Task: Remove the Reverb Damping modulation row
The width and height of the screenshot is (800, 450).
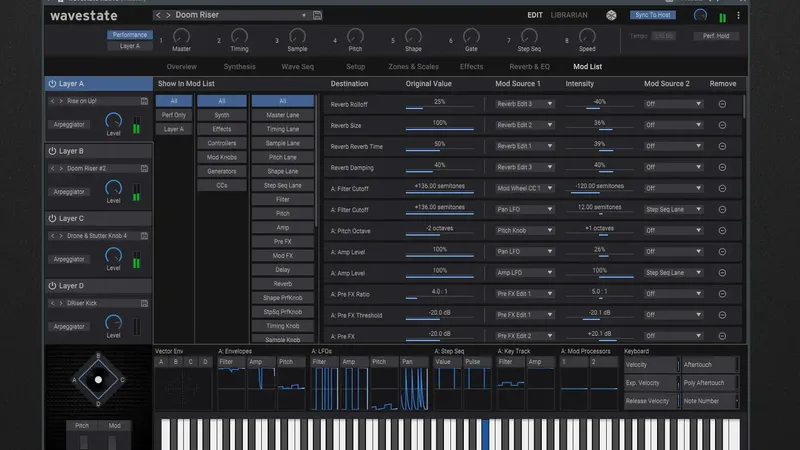Action: pyautogui.click(x=722, y=167)
